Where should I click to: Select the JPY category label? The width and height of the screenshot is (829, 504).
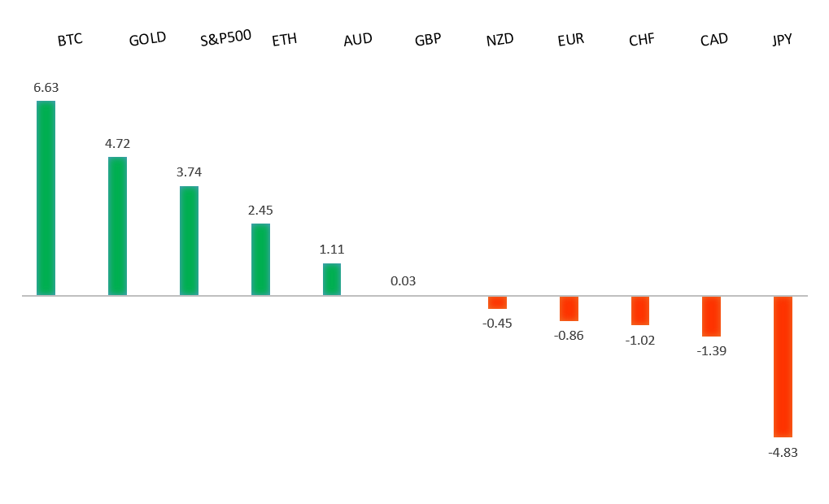[x=782, y=39]
